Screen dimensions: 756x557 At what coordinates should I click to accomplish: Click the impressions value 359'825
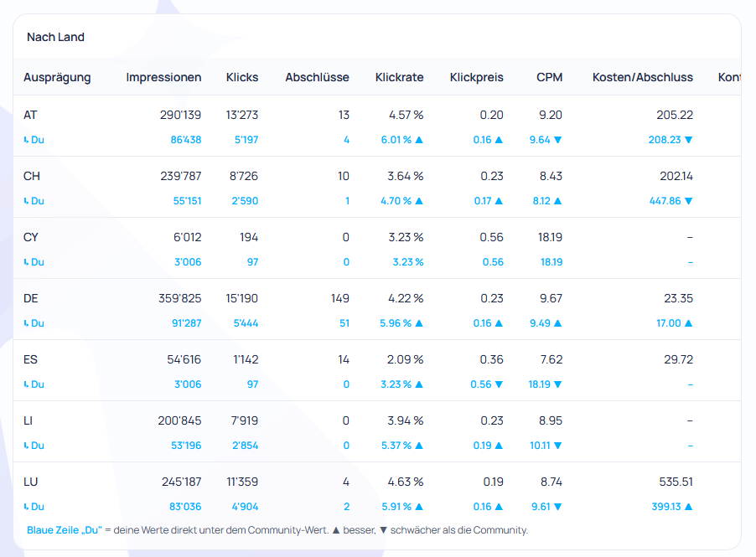[180, 299]
